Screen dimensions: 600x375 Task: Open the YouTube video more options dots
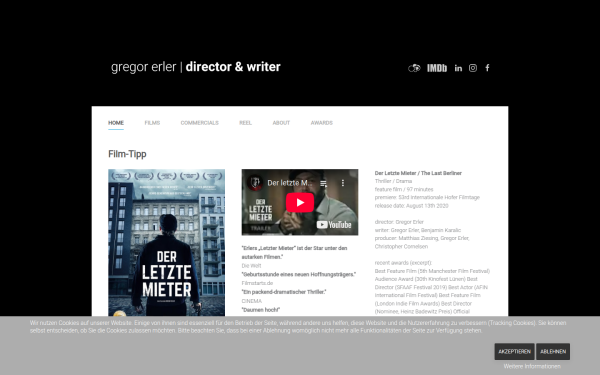[x=343, y=183]
